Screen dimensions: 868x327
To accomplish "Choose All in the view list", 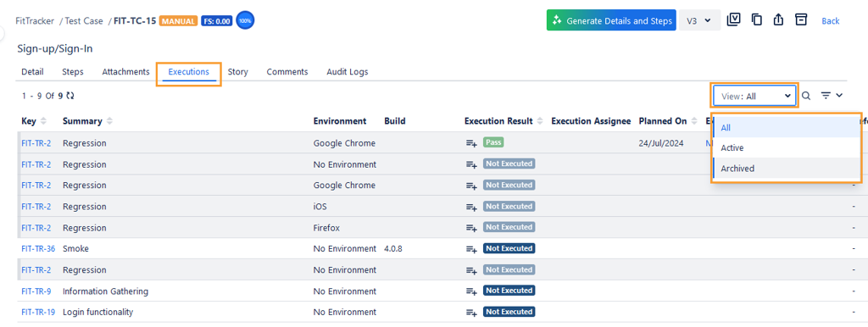I will tap(786, 127).
